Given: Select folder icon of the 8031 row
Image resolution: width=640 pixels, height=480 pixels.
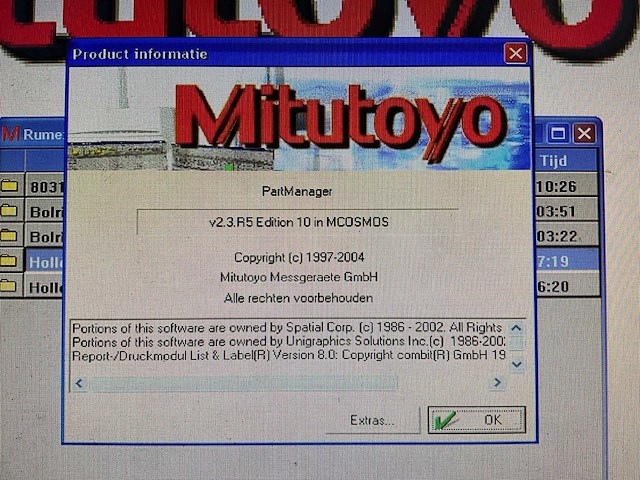Looking at the screenshot, I should click(x=10, y=186).
